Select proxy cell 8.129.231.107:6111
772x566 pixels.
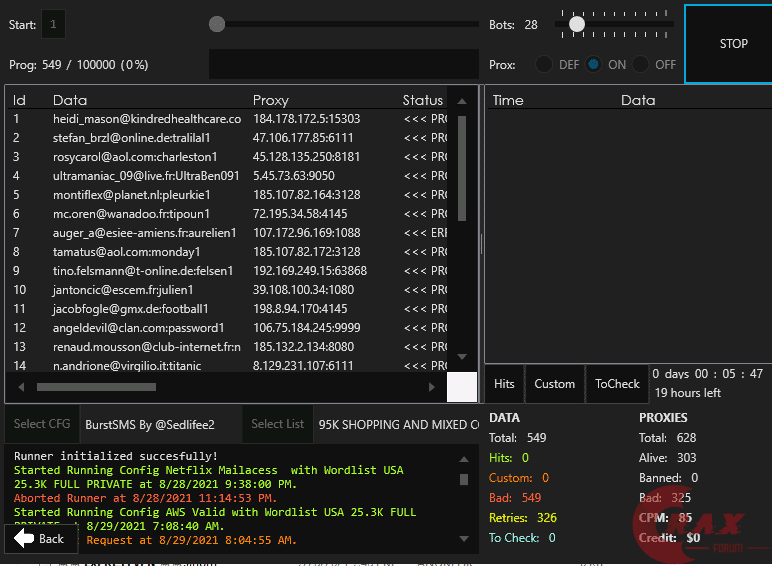click(303, 366)
